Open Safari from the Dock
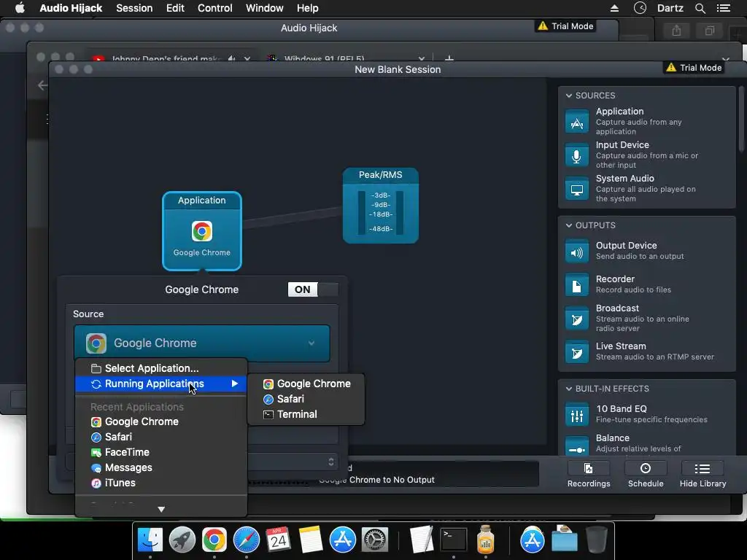747x560 pixels. [247, 540]
